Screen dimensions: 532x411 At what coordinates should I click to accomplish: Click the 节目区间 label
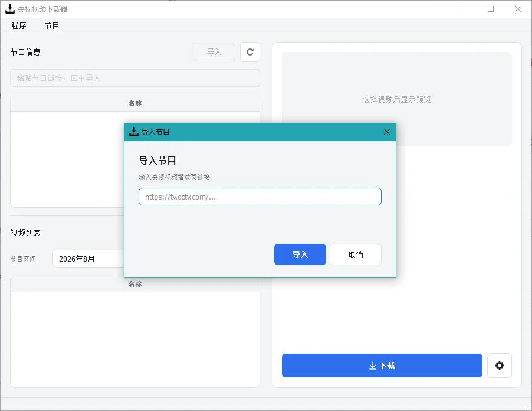click(x=23, y=259)
